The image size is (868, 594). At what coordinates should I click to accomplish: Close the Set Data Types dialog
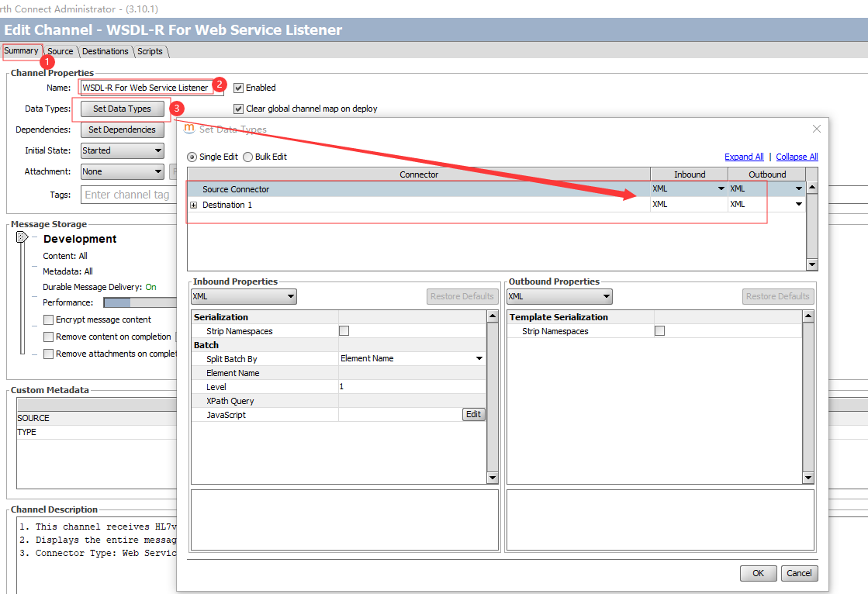click(817, 129)
